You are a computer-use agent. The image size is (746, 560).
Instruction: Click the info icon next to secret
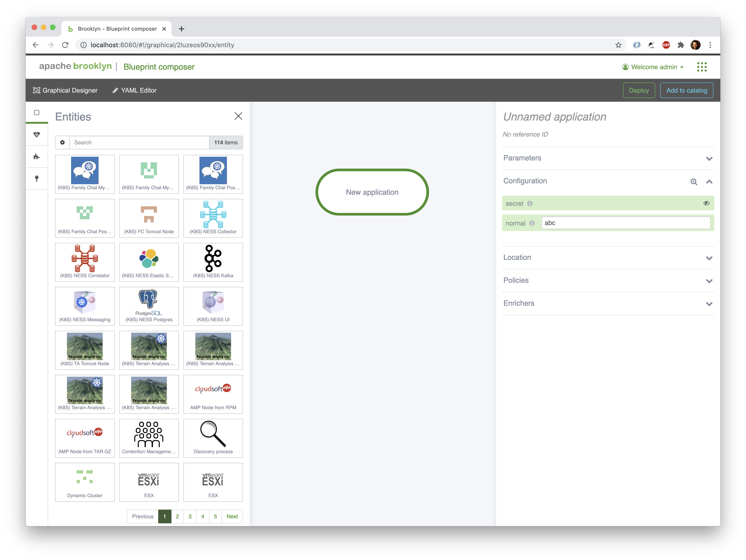tap(530, 203)
